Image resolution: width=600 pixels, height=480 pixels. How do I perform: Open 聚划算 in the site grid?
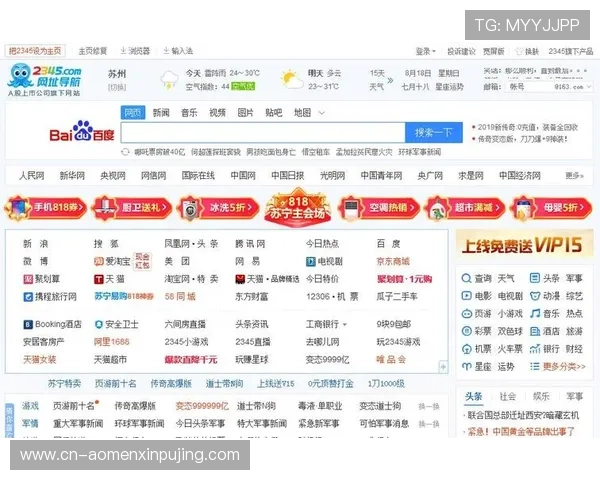pos(42,279)
